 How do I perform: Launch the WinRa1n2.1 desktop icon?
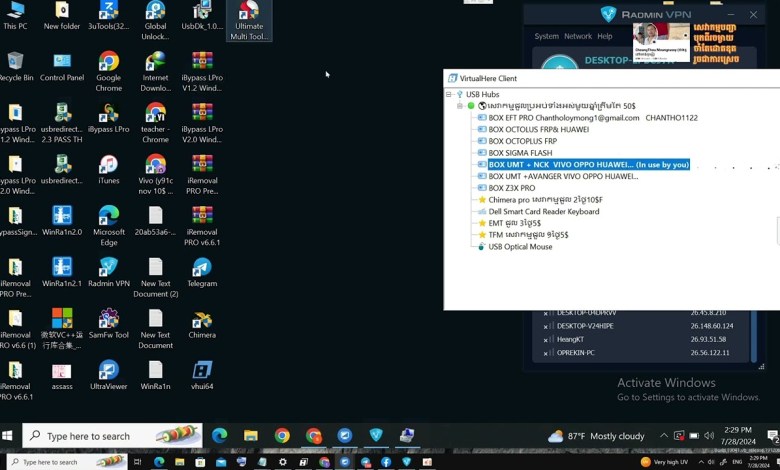point(62,272)
